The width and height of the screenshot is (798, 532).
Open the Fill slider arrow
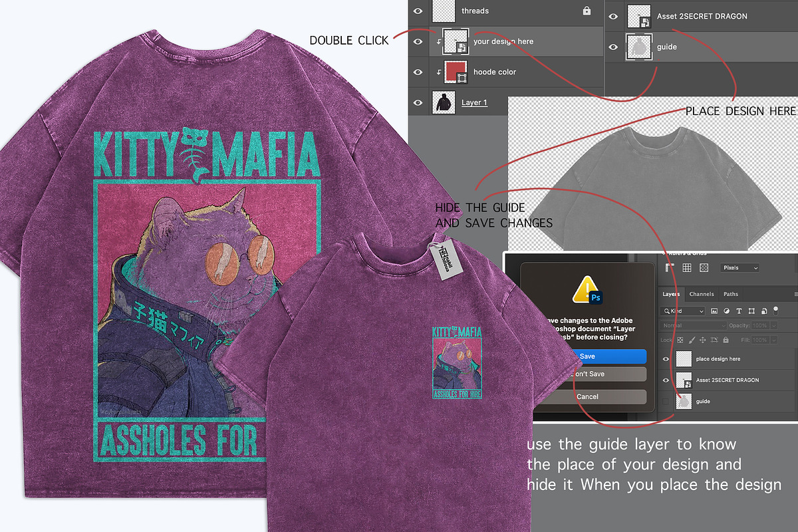(x=774, y=340)
